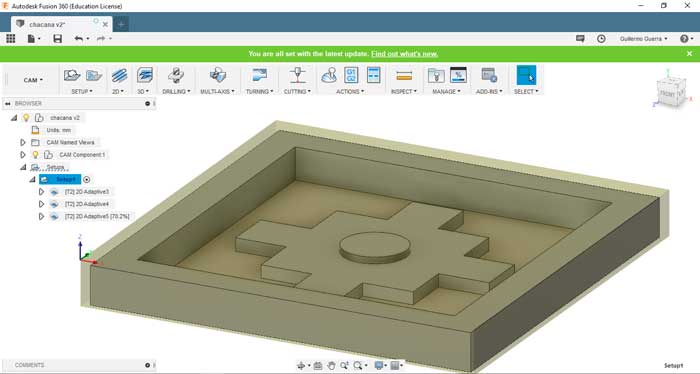Open the CAM workspace dropdown
This screenshot has height=374, width=700.
[33, 80]
